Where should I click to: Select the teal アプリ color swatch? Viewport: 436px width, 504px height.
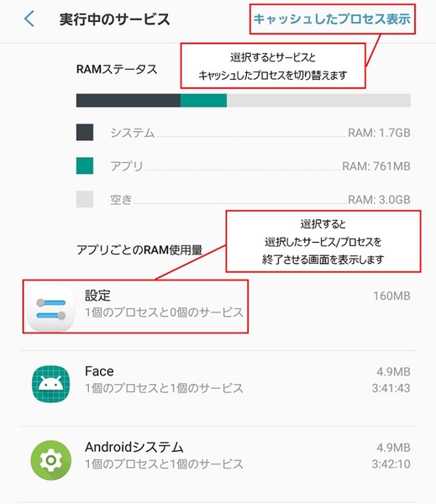coord(85,165)
